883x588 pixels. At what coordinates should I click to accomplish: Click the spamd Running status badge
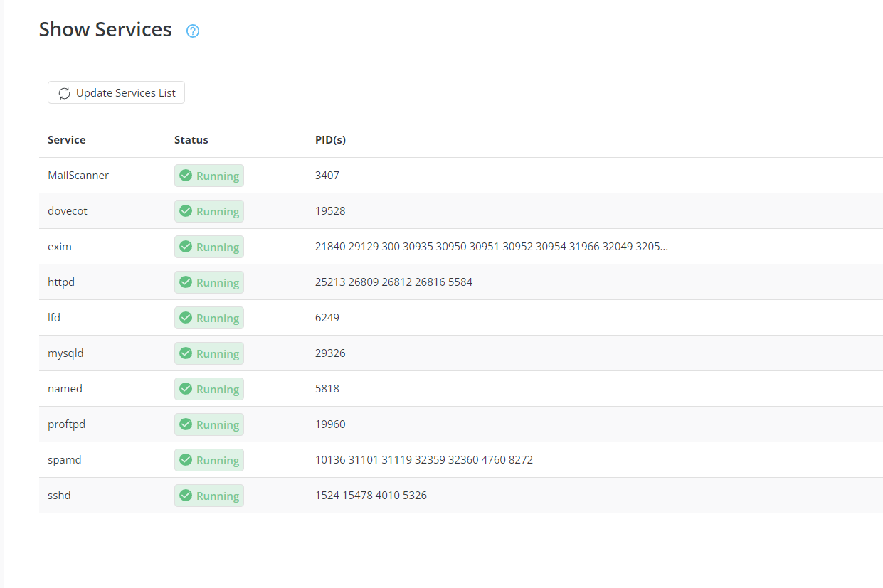click(x=209, y=460)
